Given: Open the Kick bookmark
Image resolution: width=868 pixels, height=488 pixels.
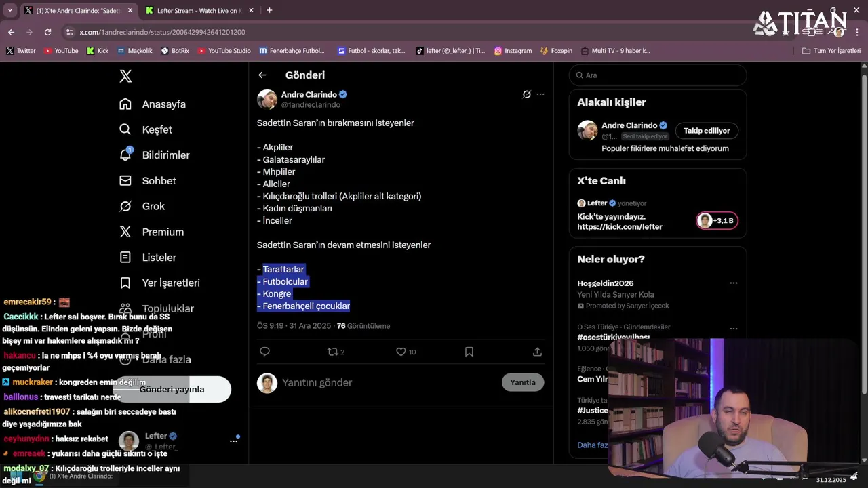Looking at the screenshot, I should click(x=98, y=51).
